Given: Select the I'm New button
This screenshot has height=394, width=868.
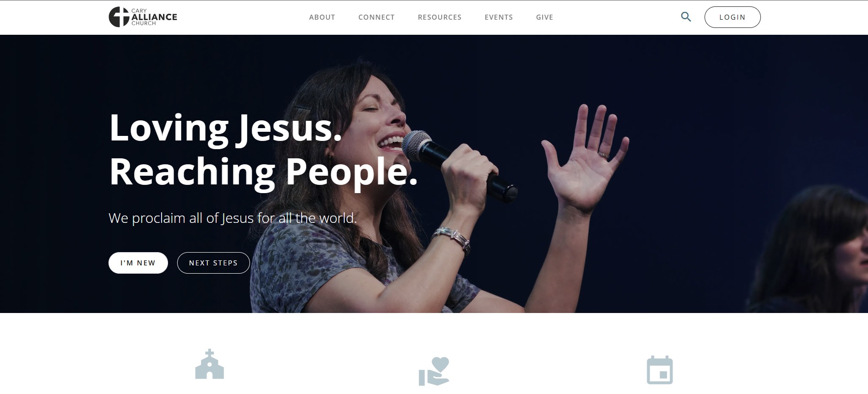Looking at the screenshot, I should click(138, 263).
